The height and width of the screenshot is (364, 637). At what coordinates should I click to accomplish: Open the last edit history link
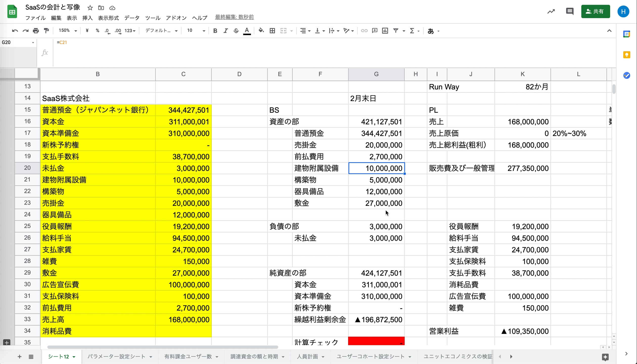click(x=234, y=17)
